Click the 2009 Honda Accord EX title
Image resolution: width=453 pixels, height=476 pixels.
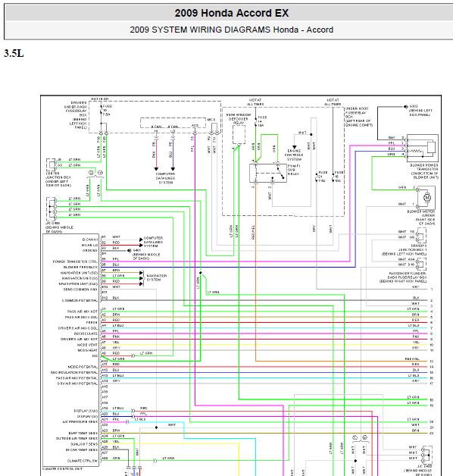click(x=232, y=13)
